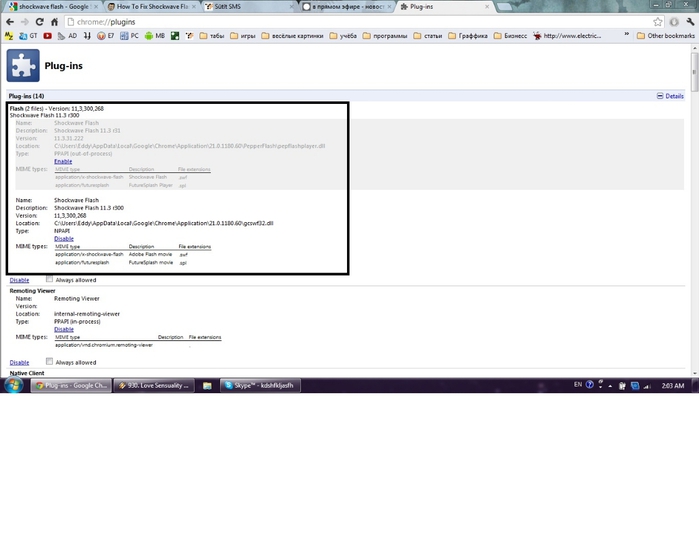This screenshot has height=560, width=699.
Task: Open the табы bookmarks folder
Action: (212, 36)
